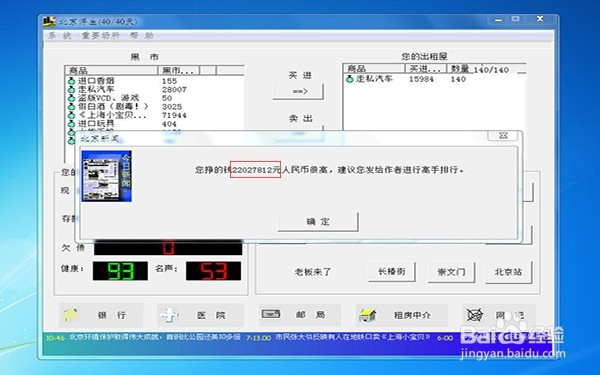Click the 买进 arrow button

[298, 91]
